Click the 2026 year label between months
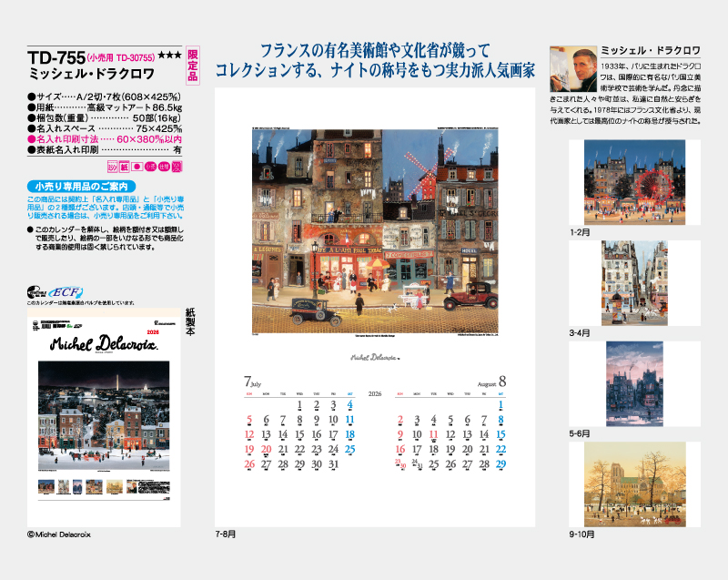Screen dimensions: 728x580 [375, 393]
